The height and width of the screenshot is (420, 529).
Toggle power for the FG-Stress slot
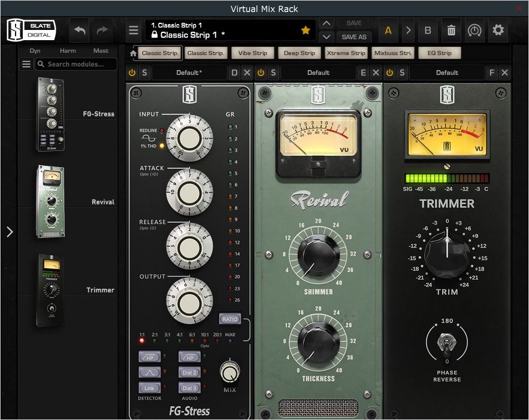click(x=132, y=72)
